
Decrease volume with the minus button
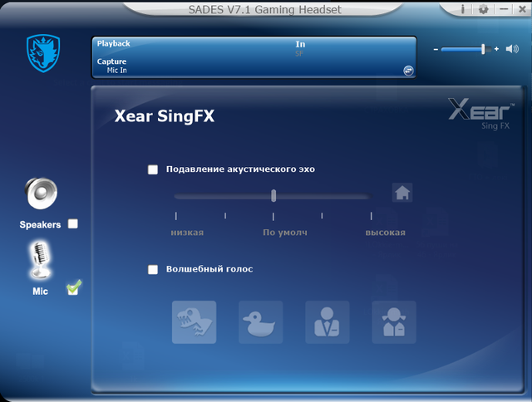(x=436, y=50)
